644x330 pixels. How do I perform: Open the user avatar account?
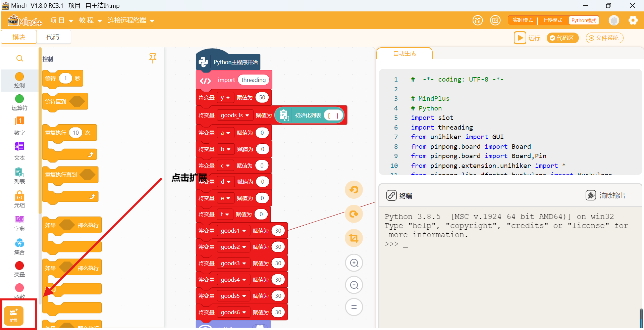[614, 20]
